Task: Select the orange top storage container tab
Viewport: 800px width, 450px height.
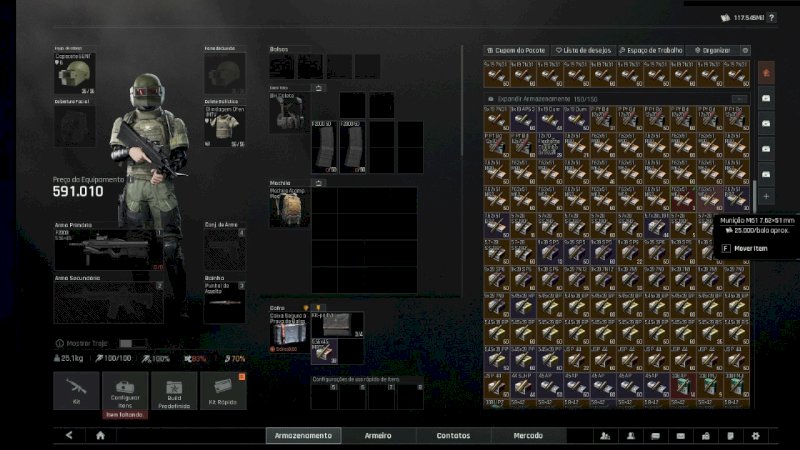Action: pos(766,73)
